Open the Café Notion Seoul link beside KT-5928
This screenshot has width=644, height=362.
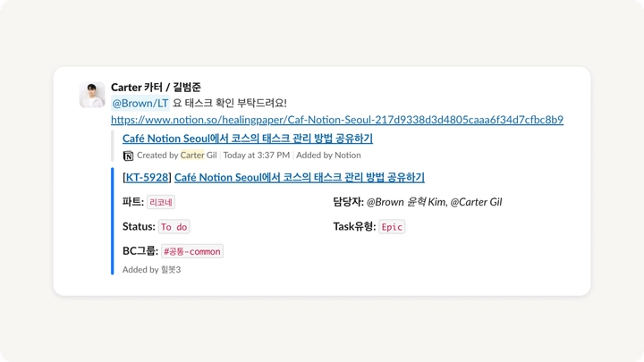300,177
